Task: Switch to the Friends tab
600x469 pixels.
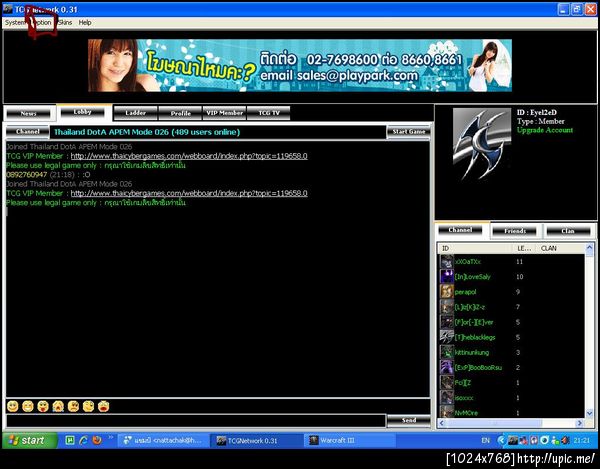Action: tap(515, 231)
